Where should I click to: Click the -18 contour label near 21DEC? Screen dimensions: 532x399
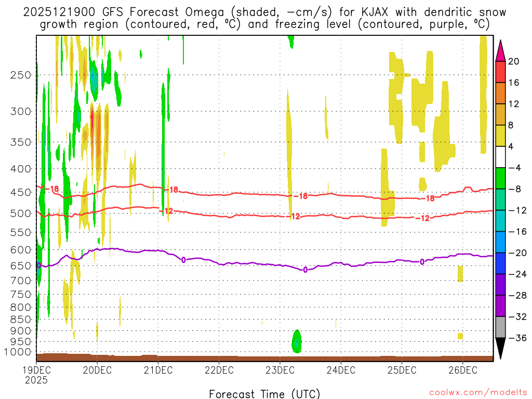coord(171,190)
